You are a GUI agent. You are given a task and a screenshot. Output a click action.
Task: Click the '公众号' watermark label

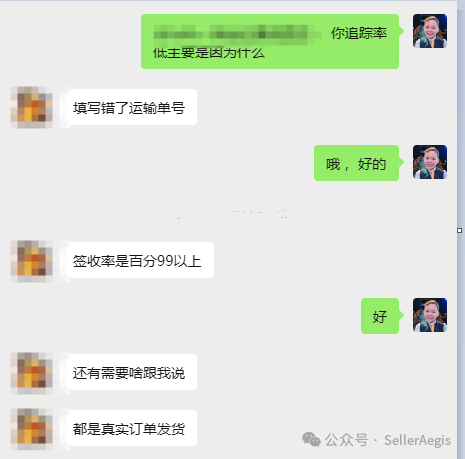(x=347, y=440)
